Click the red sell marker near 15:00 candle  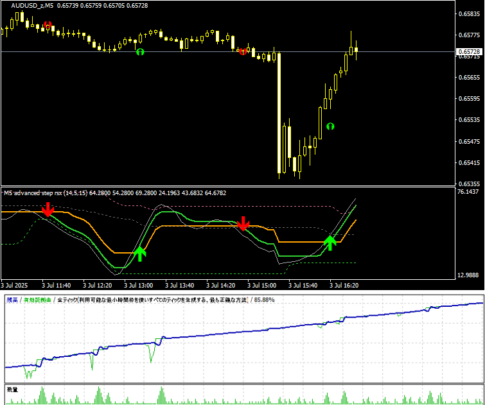click(x=243, y=51)
